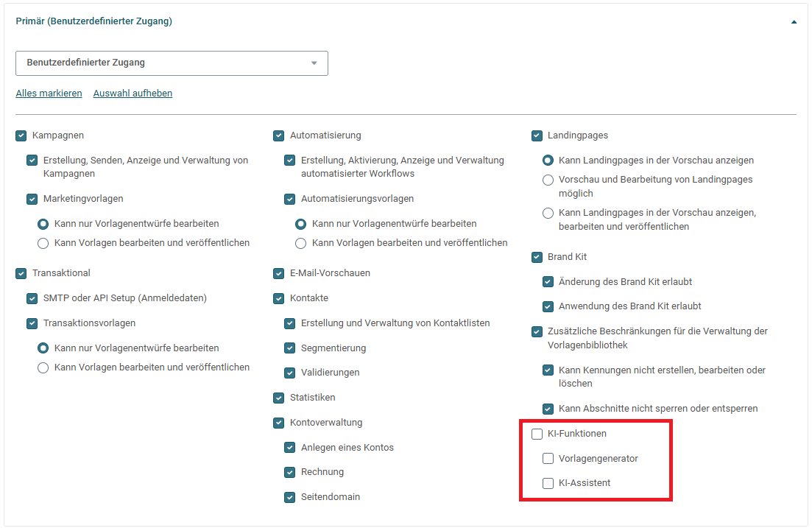
Task: Toggle the Rechnung checkbox
Action: coord(290,472)
